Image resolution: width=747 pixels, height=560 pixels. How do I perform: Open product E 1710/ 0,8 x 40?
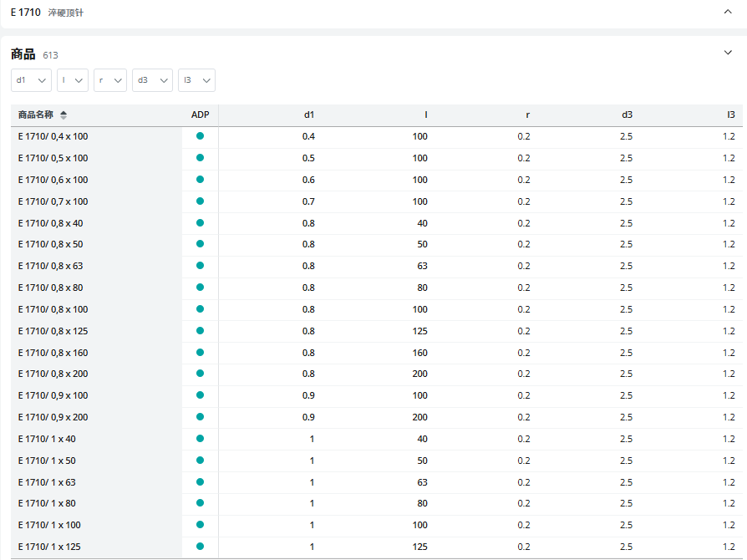click(x=50, y=223)
